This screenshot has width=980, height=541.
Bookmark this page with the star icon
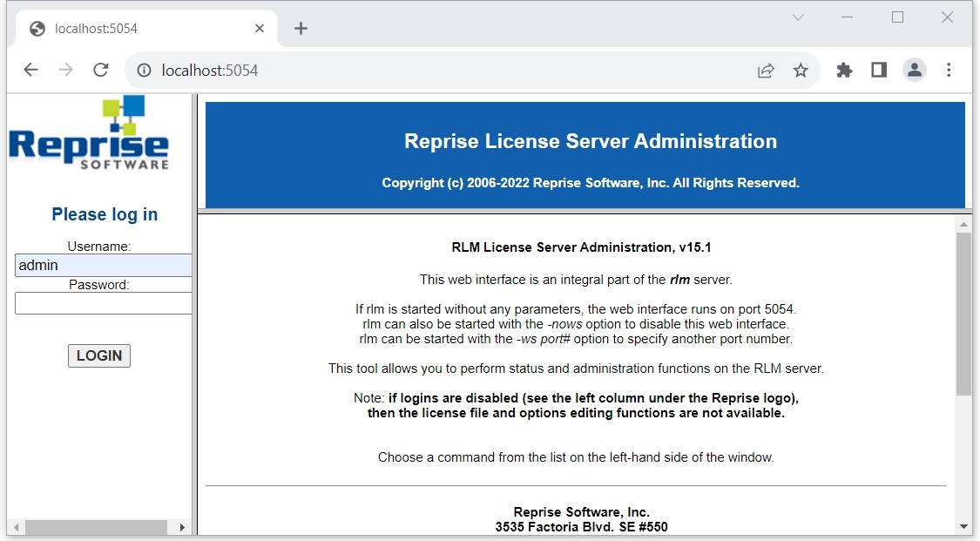click(801, 71)
